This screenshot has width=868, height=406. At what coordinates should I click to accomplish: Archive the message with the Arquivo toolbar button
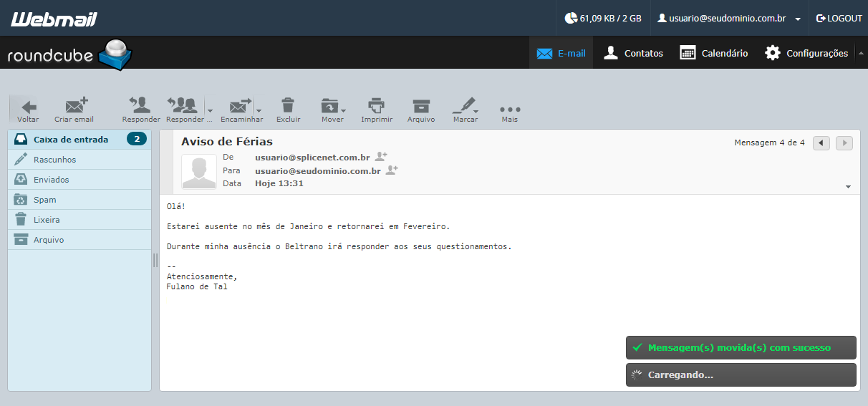[421, 110]
